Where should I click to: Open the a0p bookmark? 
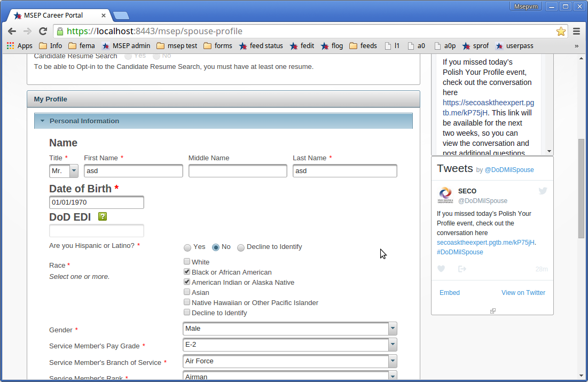(445, 46)
